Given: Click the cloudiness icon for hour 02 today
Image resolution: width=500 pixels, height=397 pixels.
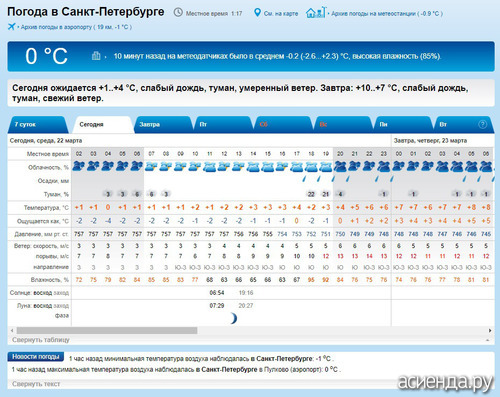Looking at the screenshot, I should (79, 166).
